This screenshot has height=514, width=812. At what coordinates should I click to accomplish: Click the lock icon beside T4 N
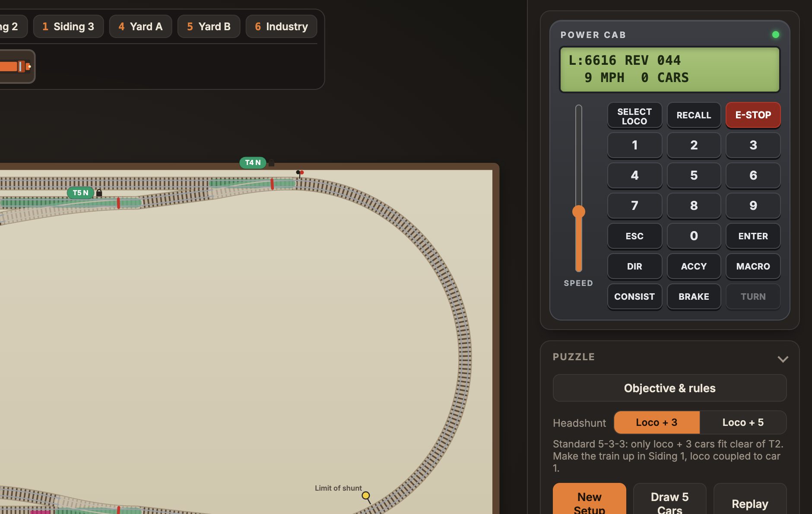pyautogui.click(x=272, y=163)
